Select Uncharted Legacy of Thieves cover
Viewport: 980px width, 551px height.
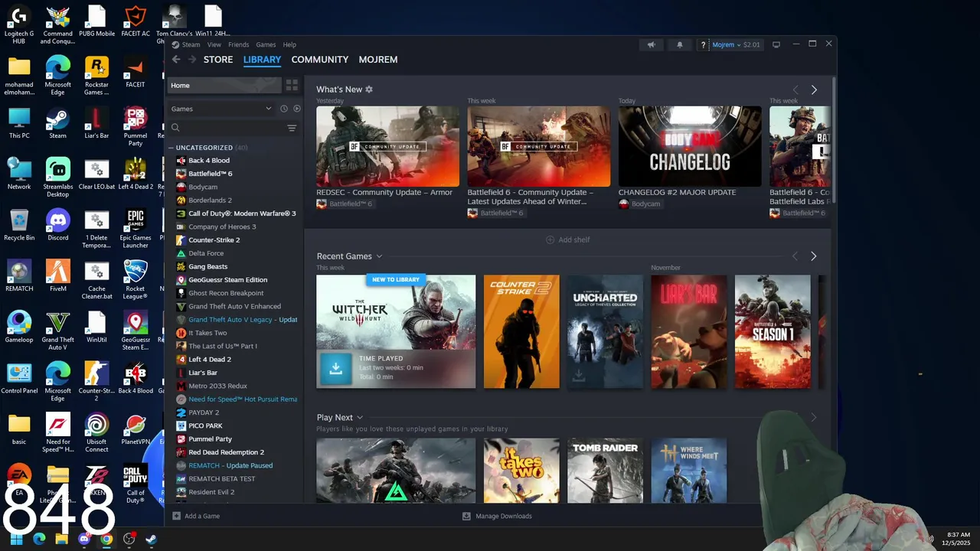(605, 331)
